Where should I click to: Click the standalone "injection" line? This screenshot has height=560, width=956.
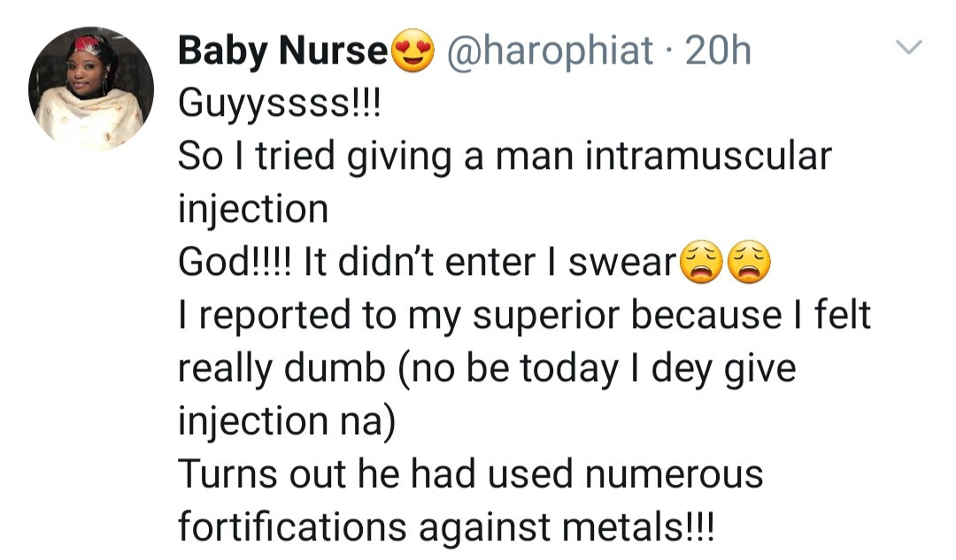(x=253, y=211)
